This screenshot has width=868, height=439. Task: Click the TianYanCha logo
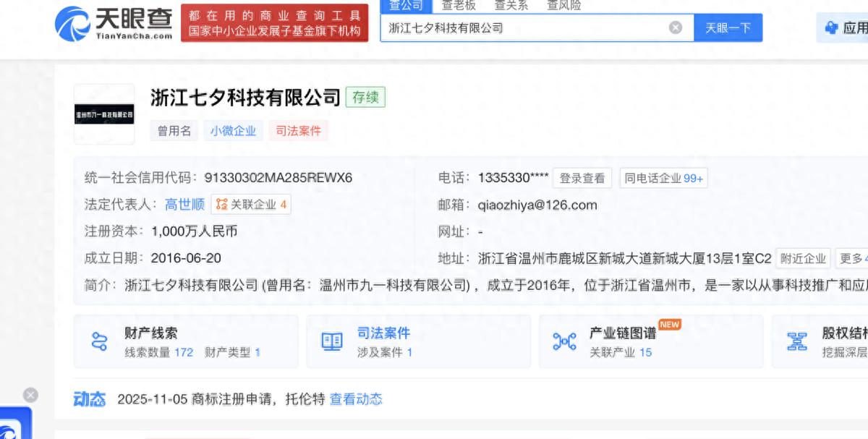coord(114,23)
